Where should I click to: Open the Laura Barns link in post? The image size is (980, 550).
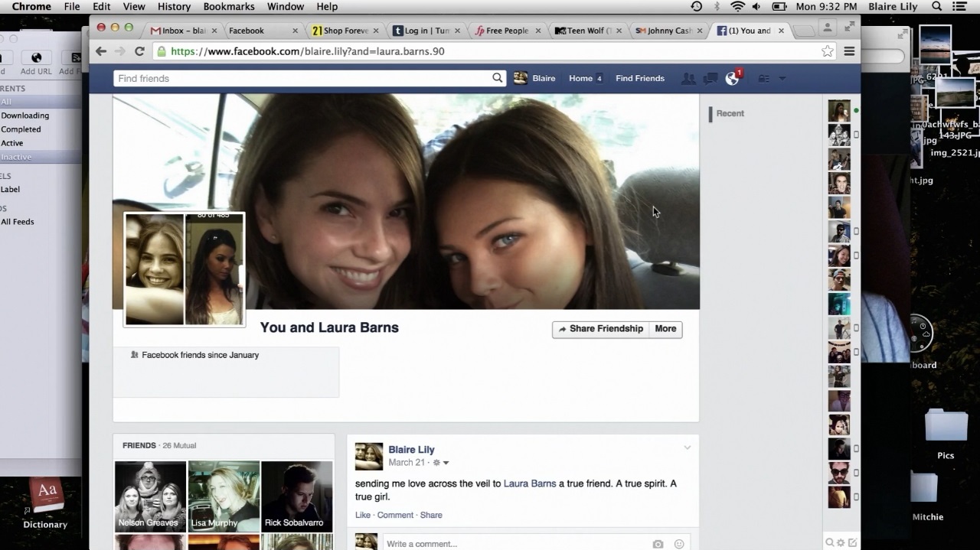(x=529, y=483)
